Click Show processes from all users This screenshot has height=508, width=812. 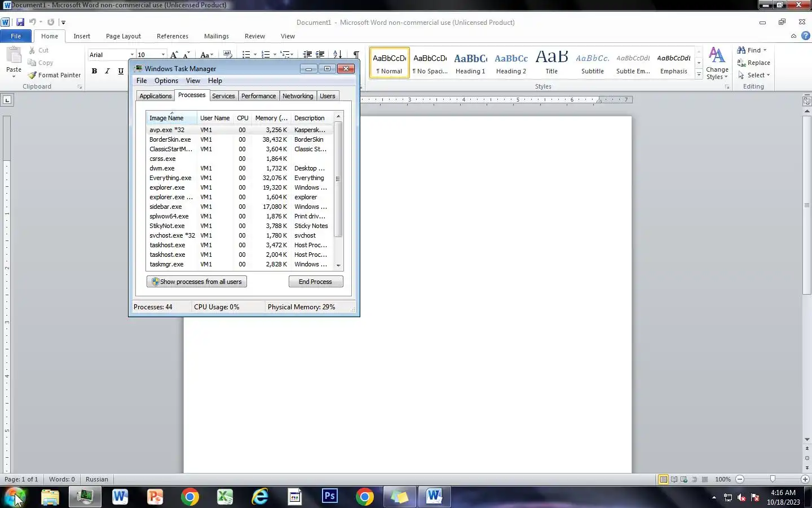(x=197, y=282)
